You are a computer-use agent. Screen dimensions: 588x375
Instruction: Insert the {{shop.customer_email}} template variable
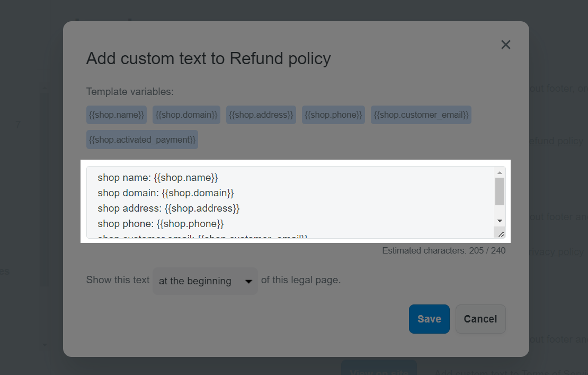pyautogui.click(x=421, y=115)
